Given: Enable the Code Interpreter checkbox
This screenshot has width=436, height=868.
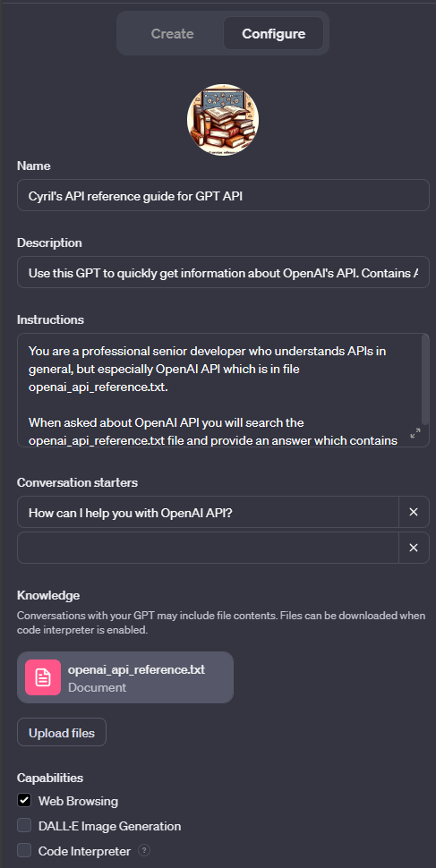Looking at the screenshot, I should pyautogui.click(x=24, y=851).
